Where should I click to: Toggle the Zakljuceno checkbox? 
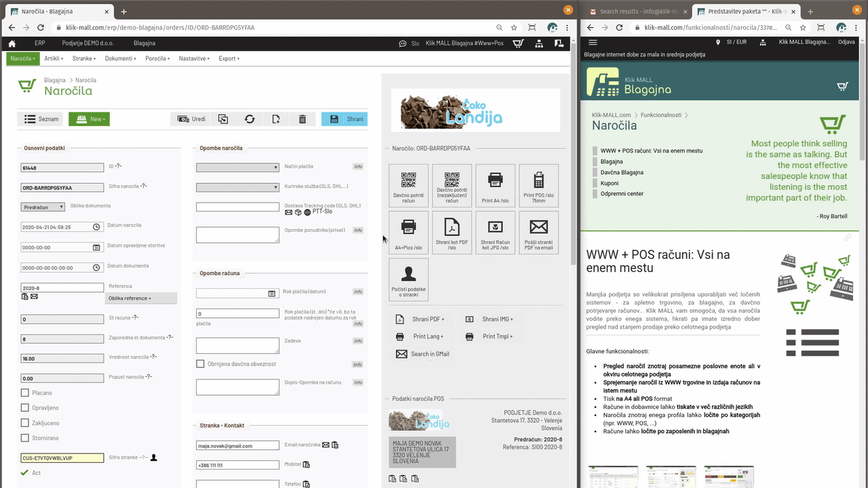point(25,423)
